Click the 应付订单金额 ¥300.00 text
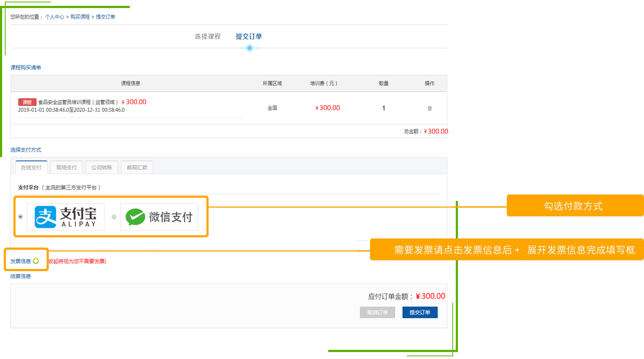The image size is (644, 359). [406, 296]
